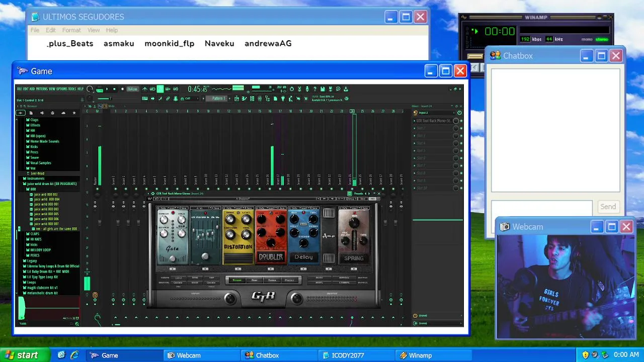This screenshot has width=644, height=362.
Task: Open the PATTERNS menu in FL Studio
Action: point(42,89)
